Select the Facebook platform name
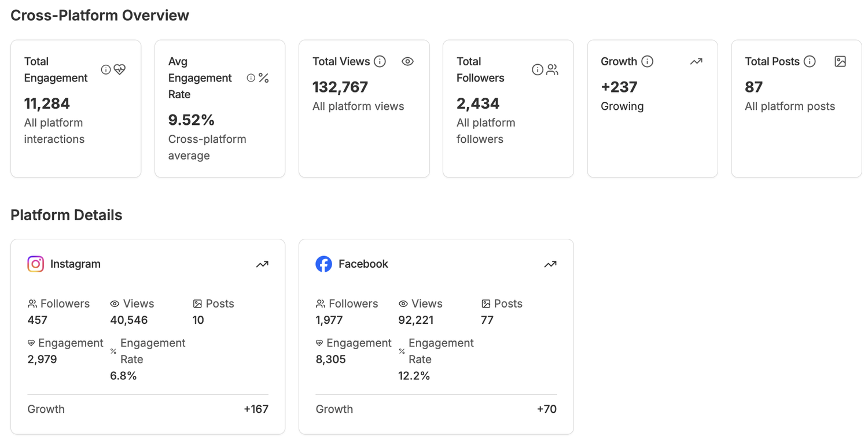868x444 pixels. (363, 264)
